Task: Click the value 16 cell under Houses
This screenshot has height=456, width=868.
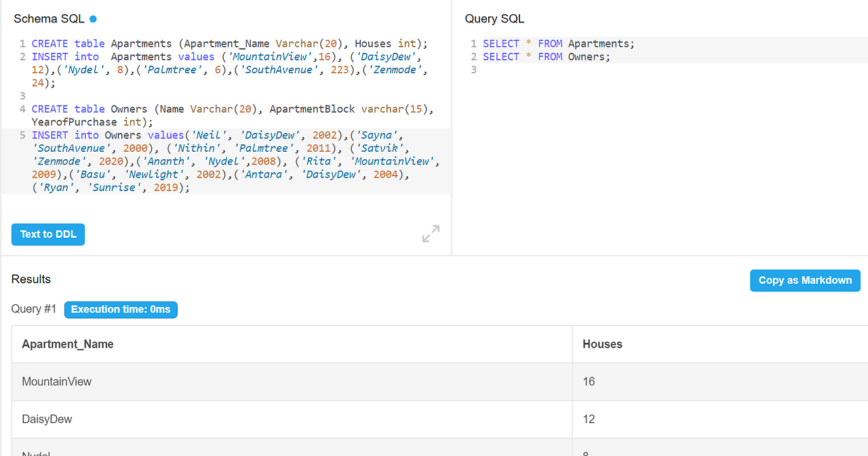Action: pos(587,381)
